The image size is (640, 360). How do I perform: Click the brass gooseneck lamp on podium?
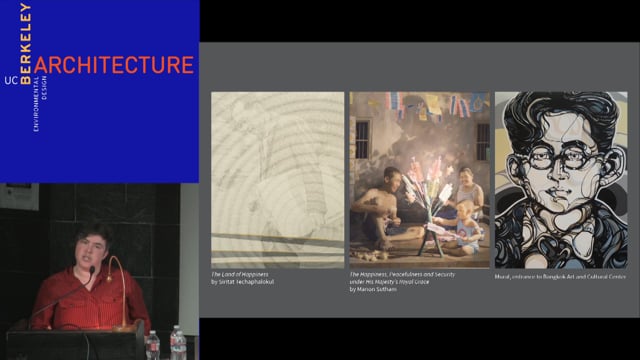coord(119,292)
